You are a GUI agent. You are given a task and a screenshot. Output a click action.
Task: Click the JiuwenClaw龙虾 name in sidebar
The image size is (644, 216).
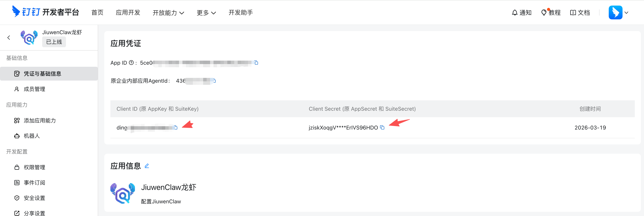(62, 32)
